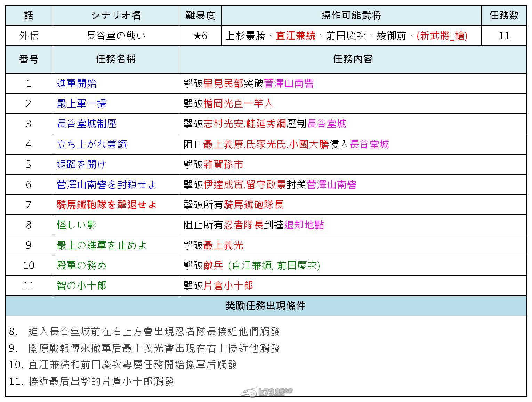Image resolution: width=532 pixels, height=402 pixels.
Task: Select the mission 退路を開け
Action: (81, 164)
